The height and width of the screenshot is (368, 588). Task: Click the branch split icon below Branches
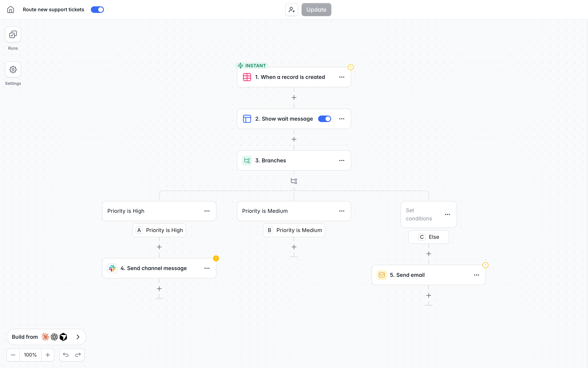tap(294, 181)
